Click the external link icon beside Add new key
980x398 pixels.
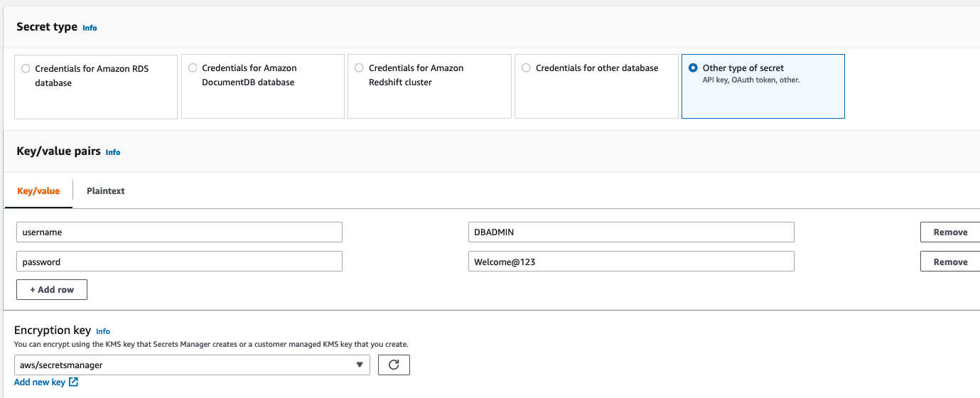point(73,382)
